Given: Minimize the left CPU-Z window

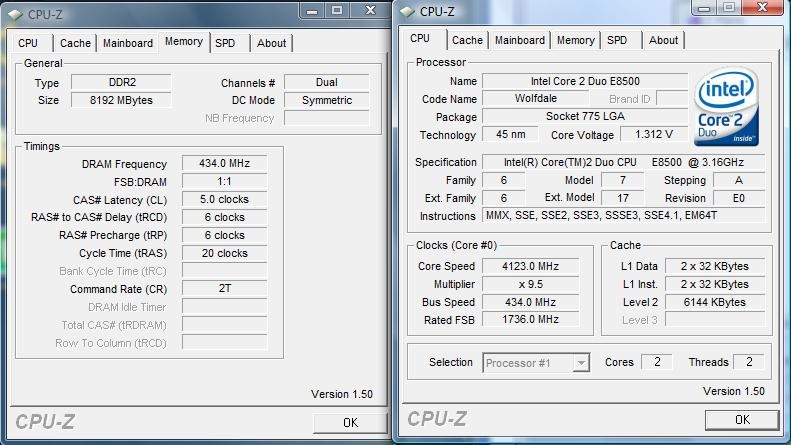Looking at the screenshot, I should point(312,11).
